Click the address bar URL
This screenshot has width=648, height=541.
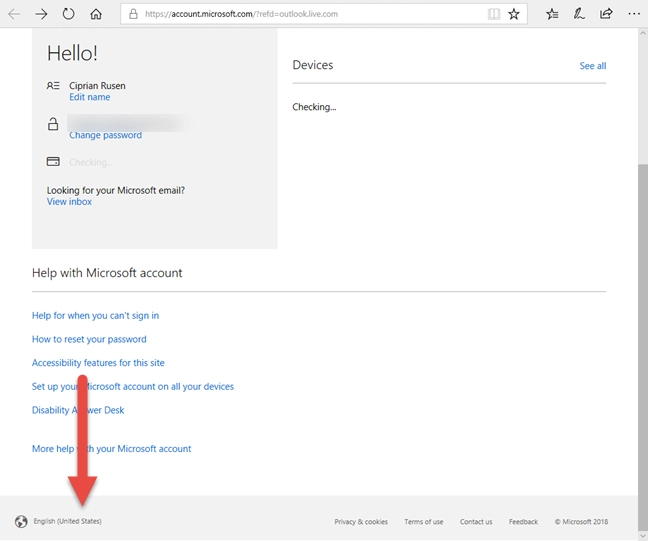coord(241,14)
